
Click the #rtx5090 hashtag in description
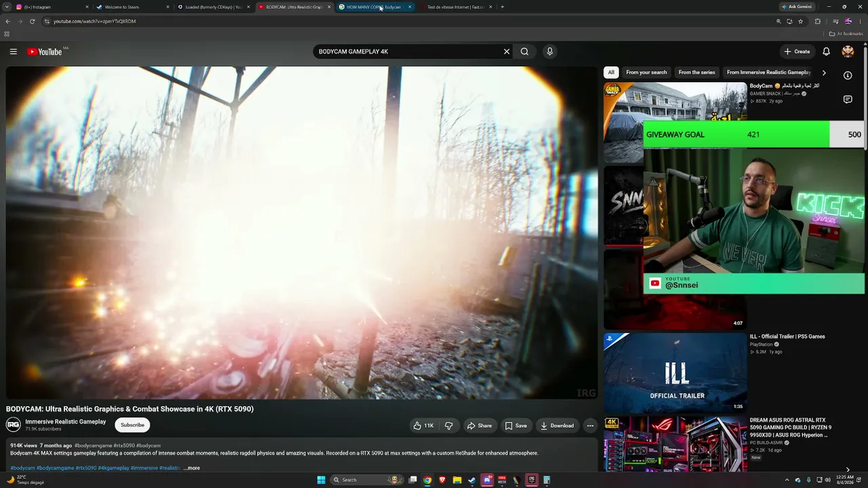pos(85,468)
